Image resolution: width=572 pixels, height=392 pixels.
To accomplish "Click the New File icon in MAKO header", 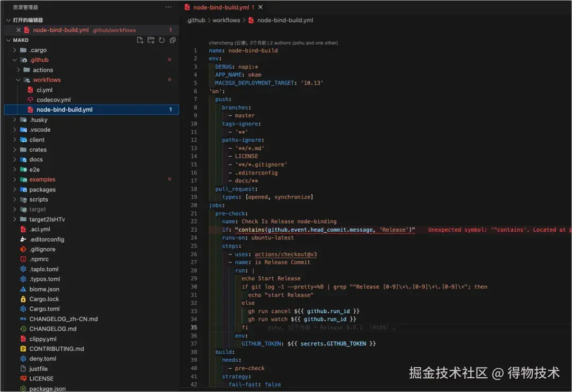I will click(x=140, y=40).
